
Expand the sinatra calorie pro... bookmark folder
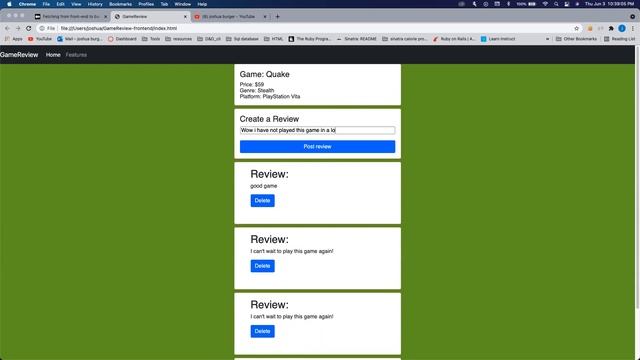click(404, 39)
